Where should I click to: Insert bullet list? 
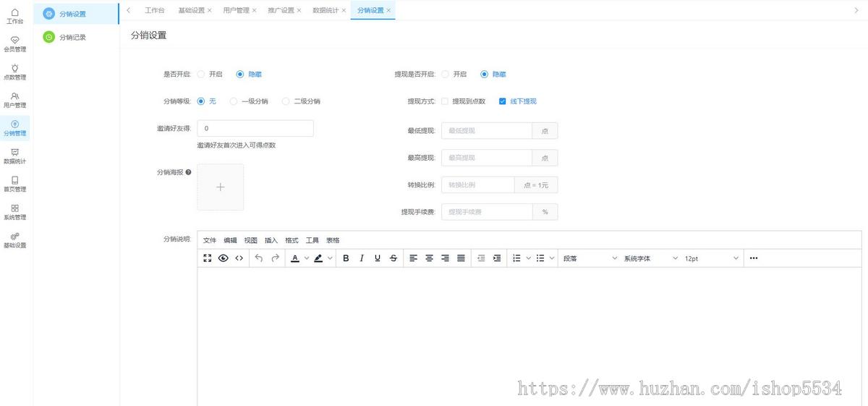pos(540,258)
